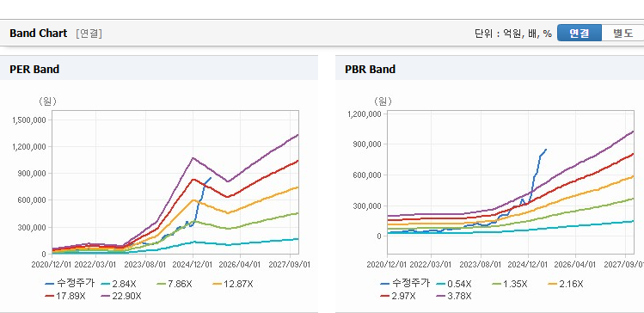Toggle 2.16X series in PBR legend
Image resolution: width=644 pixels, height=313 pixels.
click(566, 284)
